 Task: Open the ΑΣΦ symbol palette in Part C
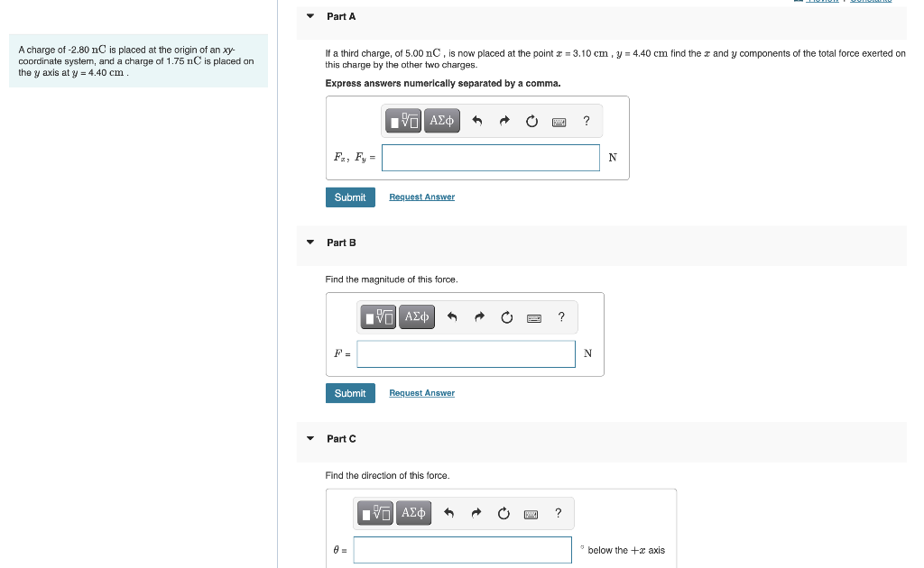coord(413,512)
